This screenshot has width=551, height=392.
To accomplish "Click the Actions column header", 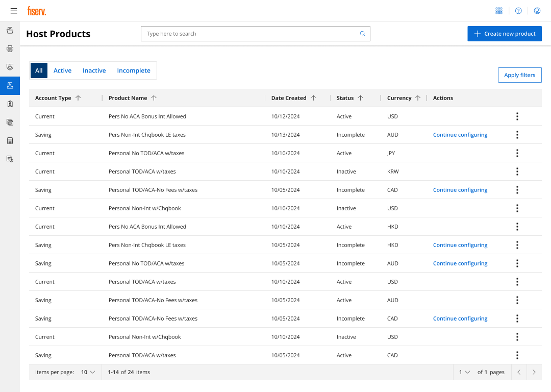I will pos(443,98).
